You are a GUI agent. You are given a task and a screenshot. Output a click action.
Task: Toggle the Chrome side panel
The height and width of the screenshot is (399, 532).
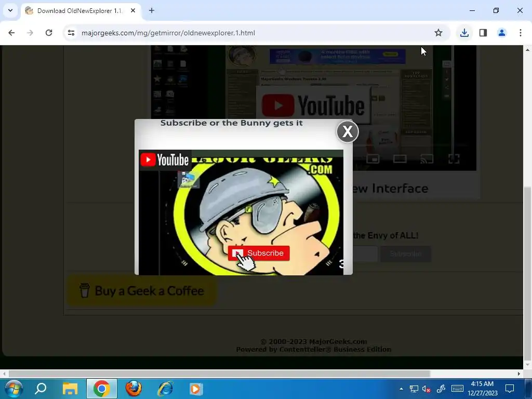[x=483, y=33]
